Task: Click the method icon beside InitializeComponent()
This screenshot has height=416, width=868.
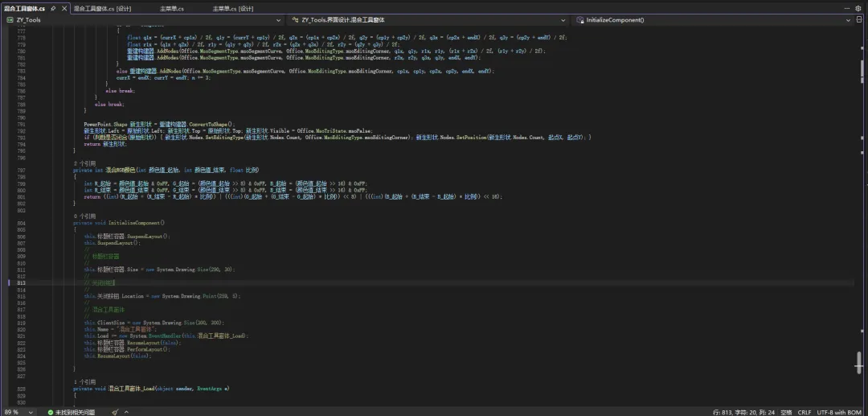Action: 579,20
